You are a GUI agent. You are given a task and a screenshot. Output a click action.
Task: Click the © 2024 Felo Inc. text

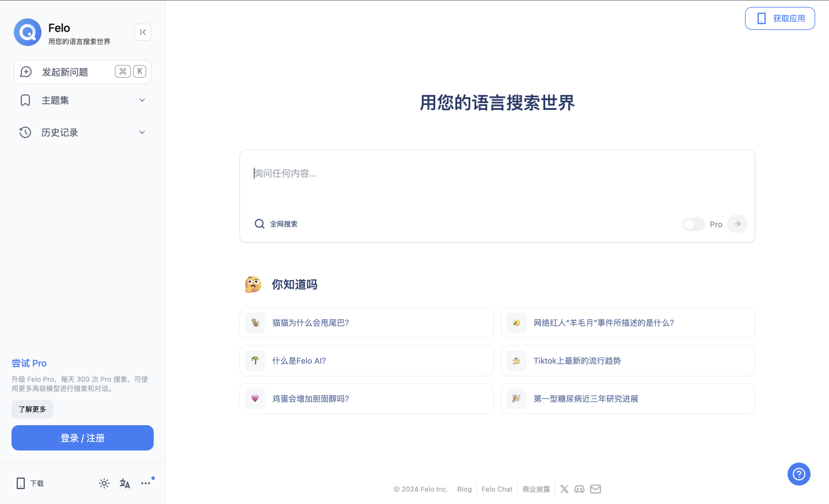[421, 489]
